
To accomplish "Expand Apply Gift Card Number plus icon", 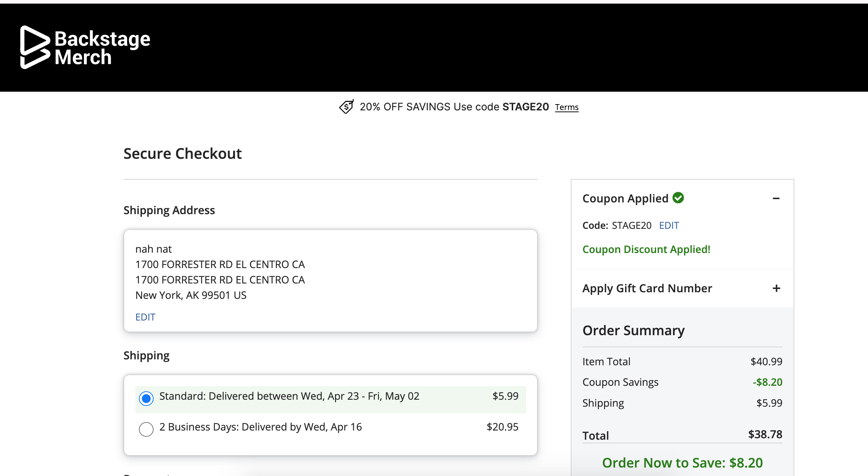I will click(x=776, y=288).
